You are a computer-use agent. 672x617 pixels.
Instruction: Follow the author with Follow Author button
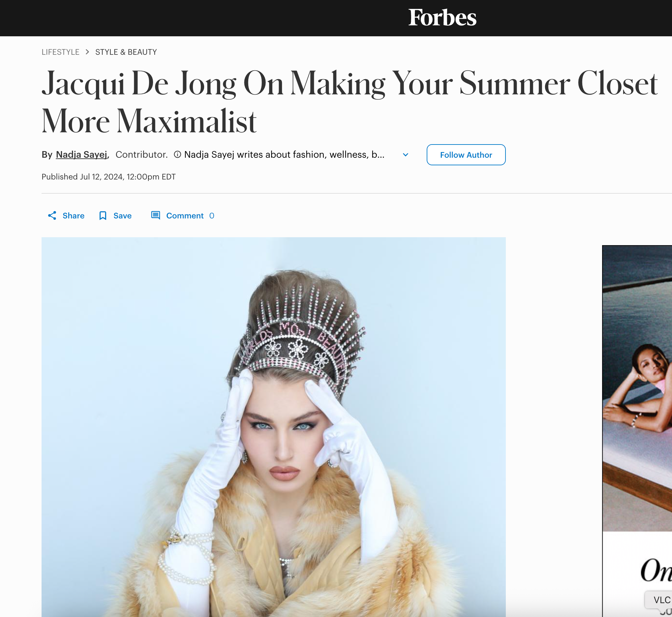466,155
